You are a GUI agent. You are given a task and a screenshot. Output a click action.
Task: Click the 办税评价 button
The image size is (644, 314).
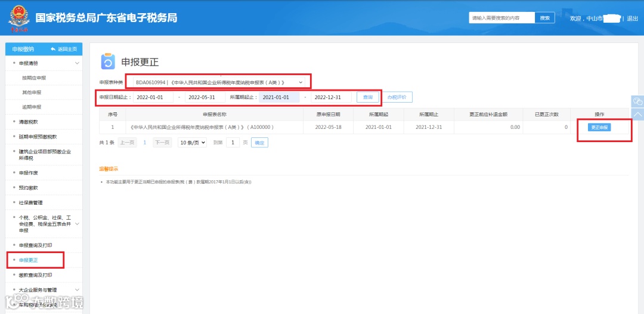pos(397,97)
